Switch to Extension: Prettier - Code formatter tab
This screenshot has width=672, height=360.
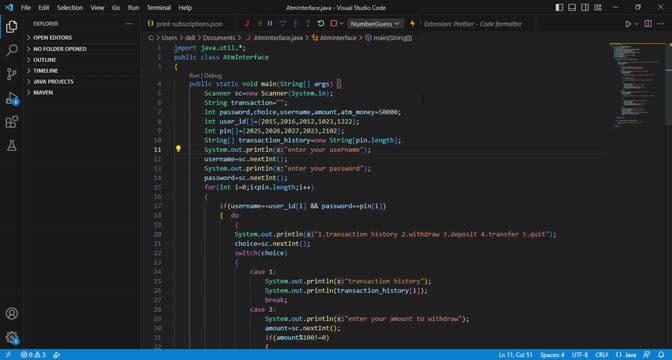473,24
